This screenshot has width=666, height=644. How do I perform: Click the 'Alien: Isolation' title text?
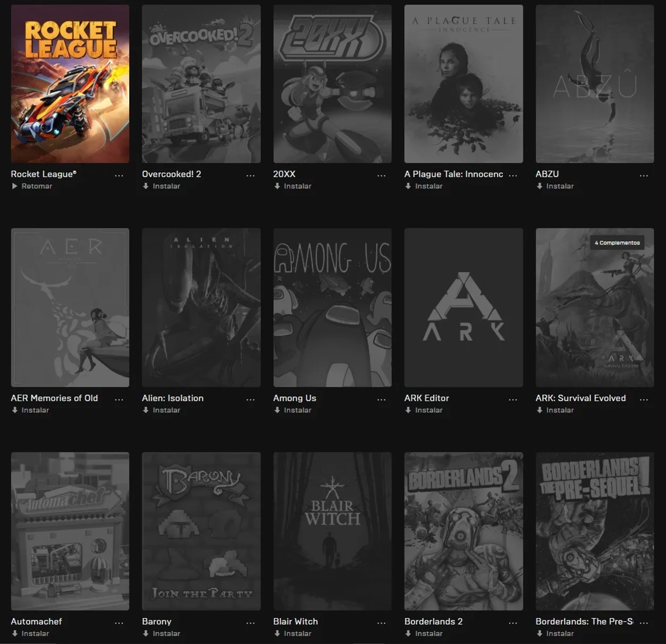tap(173, 398)
